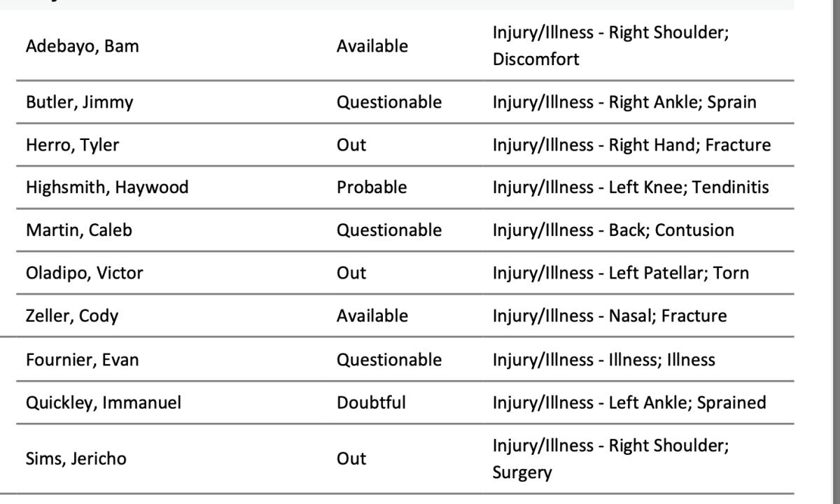Select the Butler, Jimmy name cell
Viewport: 840px width, 504px height.
coord(79,102)
